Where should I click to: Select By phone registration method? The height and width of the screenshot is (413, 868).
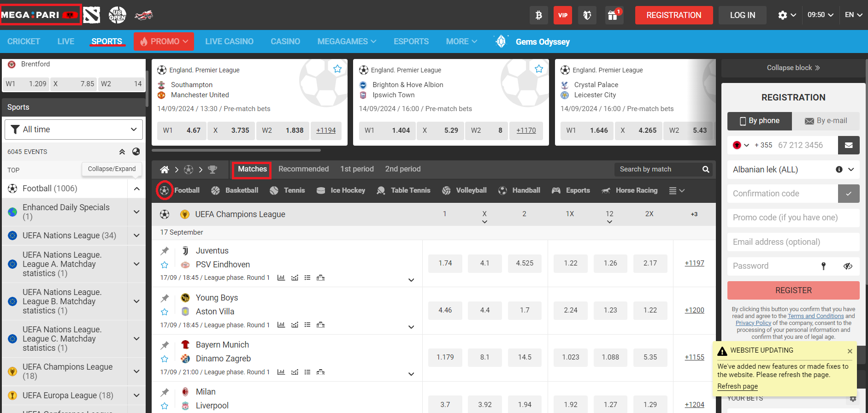[760, 121]
